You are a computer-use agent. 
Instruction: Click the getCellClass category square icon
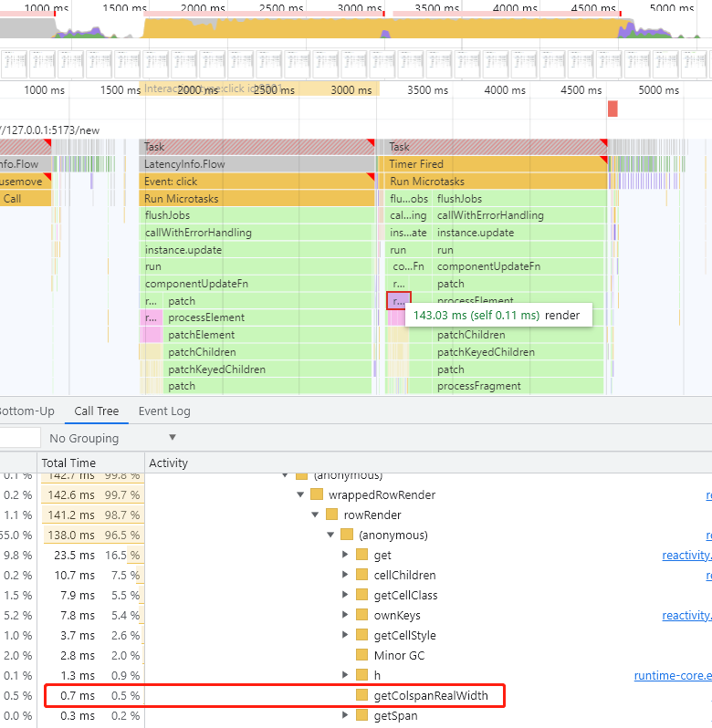(361, 595)
